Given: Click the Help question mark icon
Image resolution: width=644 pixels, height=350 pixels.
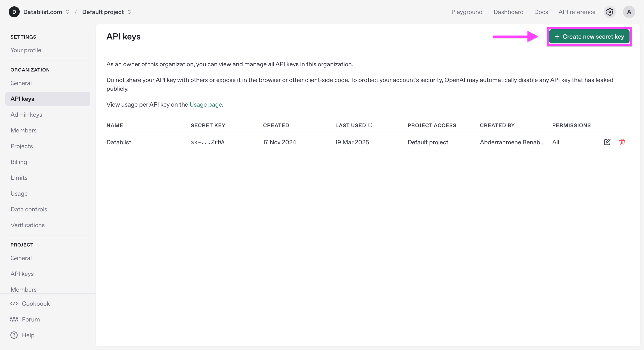Looking at the screenshot, I should (x=14, y=335).
